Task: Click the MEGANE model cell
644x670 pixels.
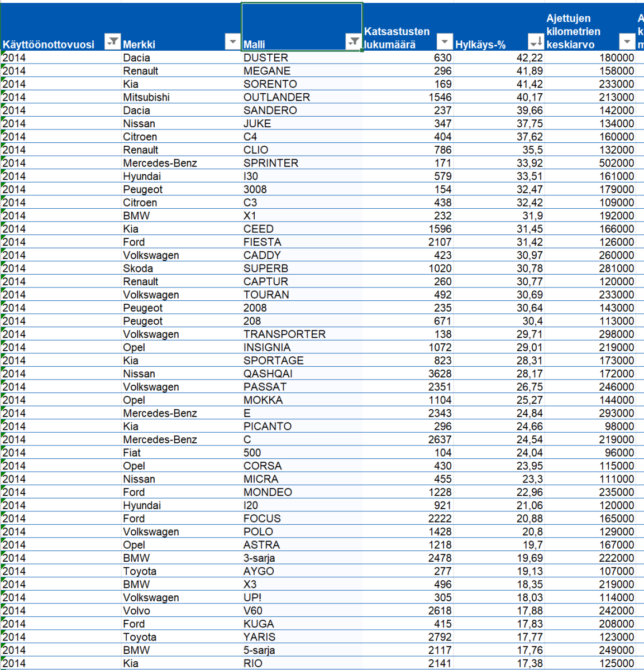Action: click(302, 71)
